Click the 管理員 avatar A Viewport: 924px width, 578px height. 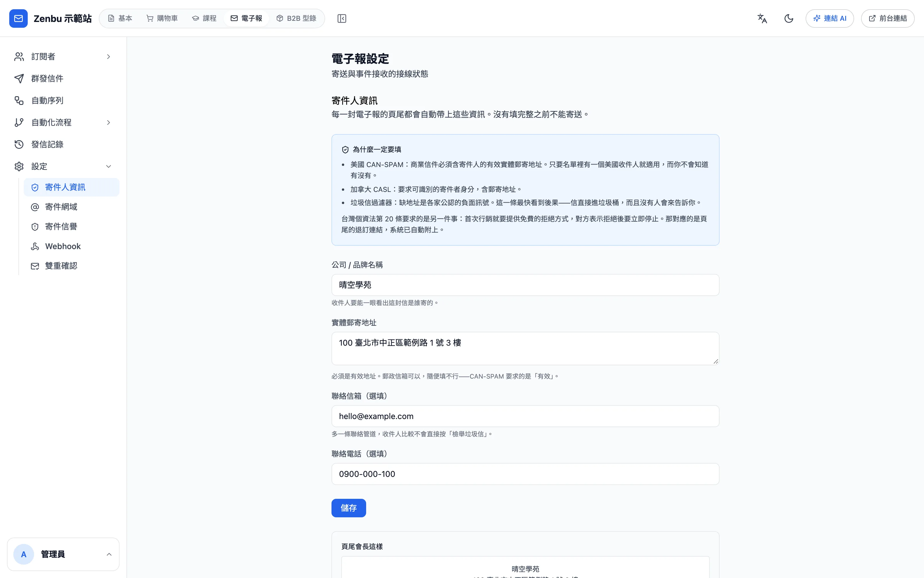pyautogui.click(x=24, y=554)
